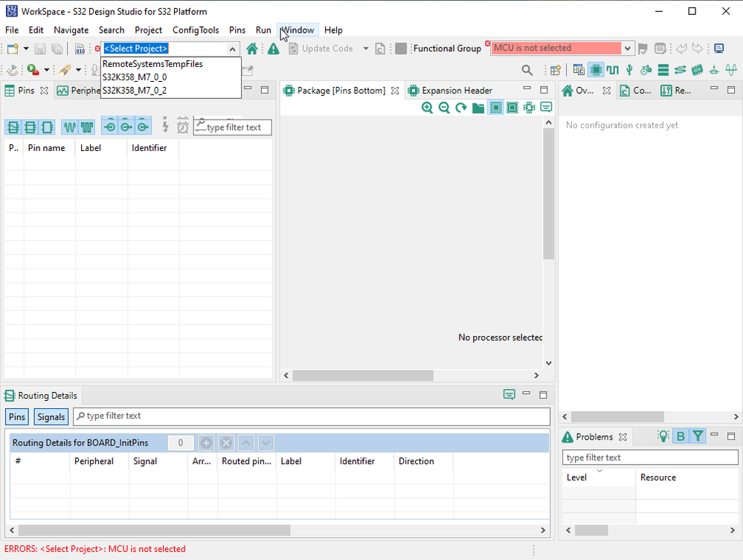This screenshot has height=560, width=743.
Task: Click the C code view icon in tools bar
Action: pyautogui.click(x=579, y=70)
